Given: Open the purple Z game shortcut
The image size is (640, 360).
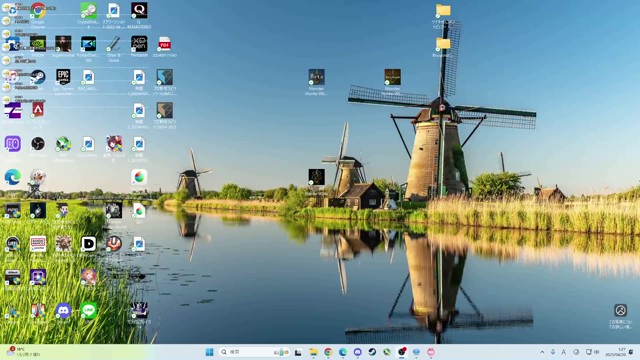Looking at the screenshot, I should [13, 110].
